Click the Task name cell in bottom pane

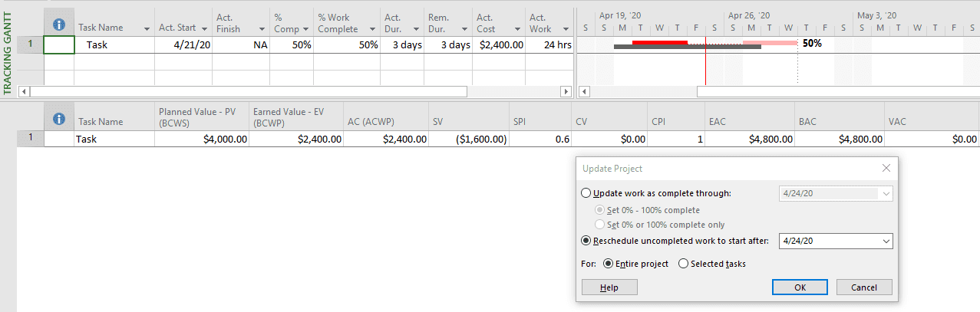114,140
